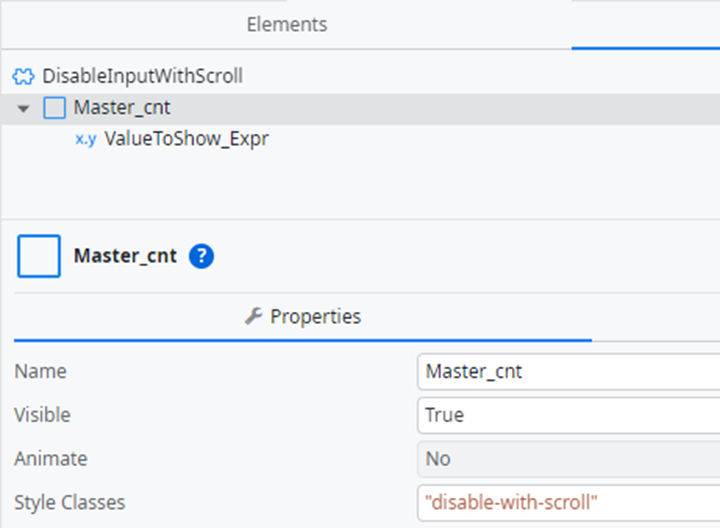Viewport: 720px width, 528px height.
Task: Click the Visible property field showing True
Action: 568,416
